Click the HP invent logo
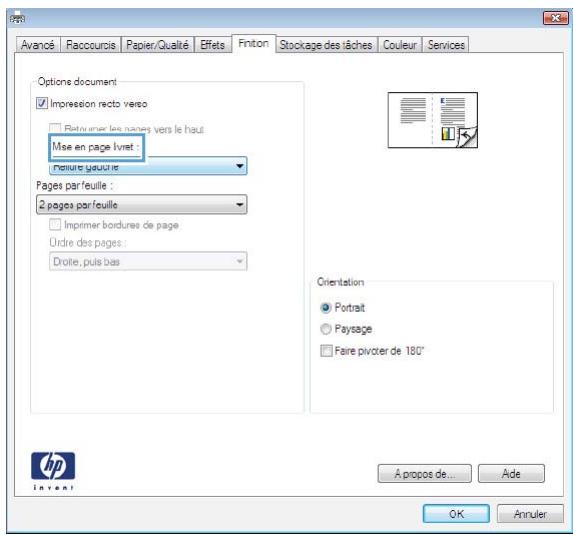The height and width of the screenshot is (535, 573). (x=53, y=471)
